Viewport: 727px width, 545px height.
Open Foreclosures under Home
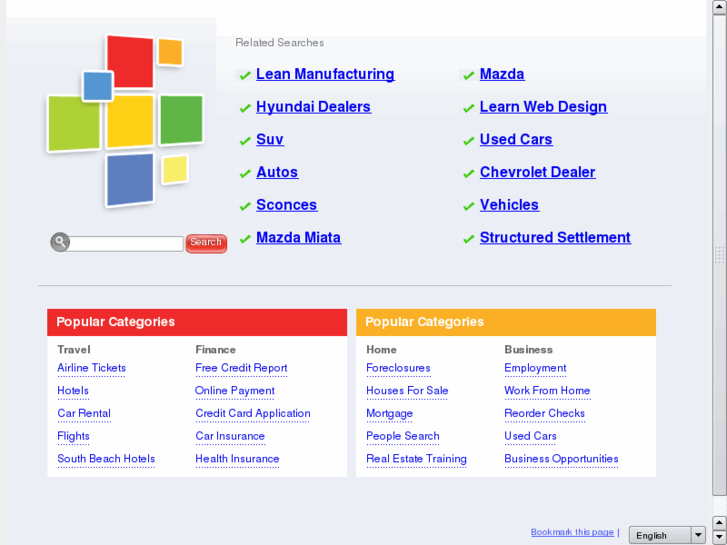[398, 368]
